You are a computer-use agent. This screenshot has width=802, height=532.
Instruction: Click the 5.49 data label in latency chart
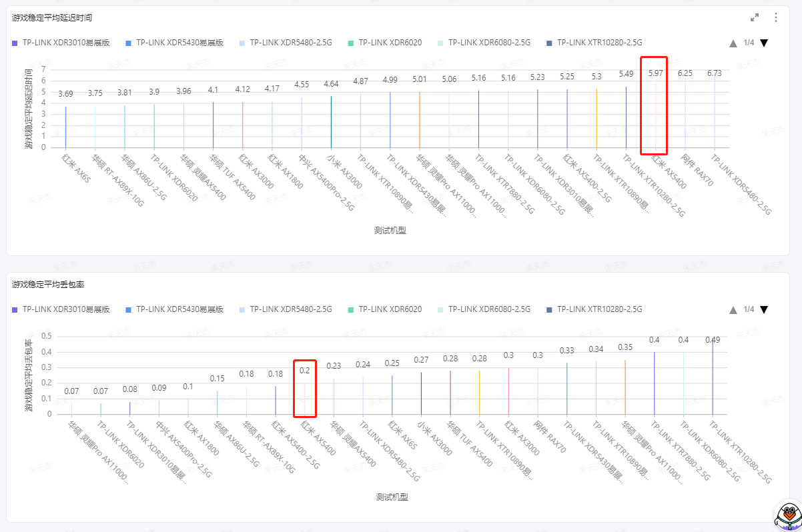coord(626,73)
